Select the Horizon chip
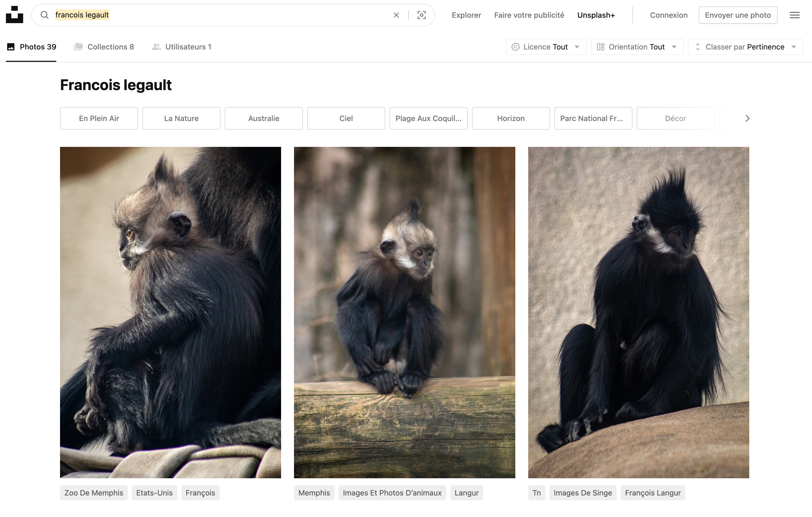The image size is (812, 517). point(511,118)
